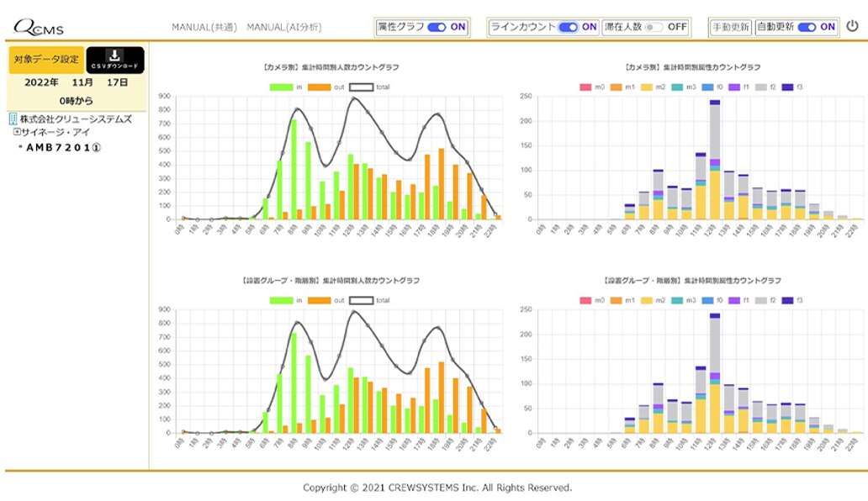Hide the f3 series in top-right chart legend
Image resolution: width=868 pixels, height=501 pixels.
tap(787, 87)
